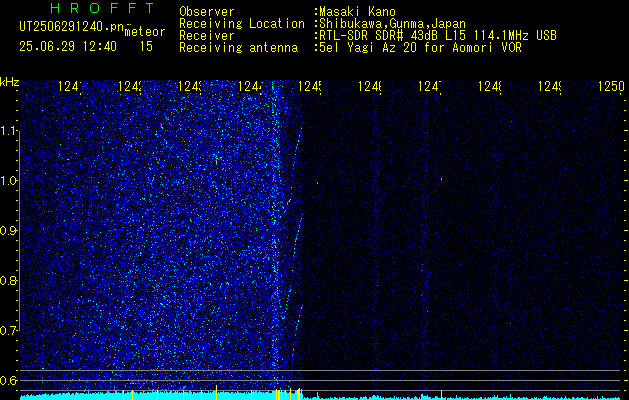This screenshot has height=400, width=629.
Task: Click the Observer label
Action: [x=207, y=12]
